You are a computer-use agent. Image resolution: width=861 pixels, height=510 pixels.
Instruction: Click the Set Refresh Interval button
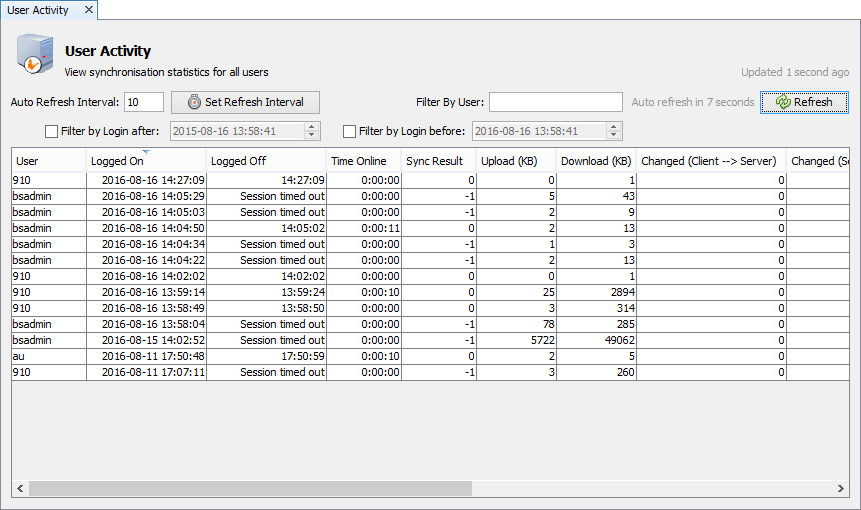coord(245,102)
